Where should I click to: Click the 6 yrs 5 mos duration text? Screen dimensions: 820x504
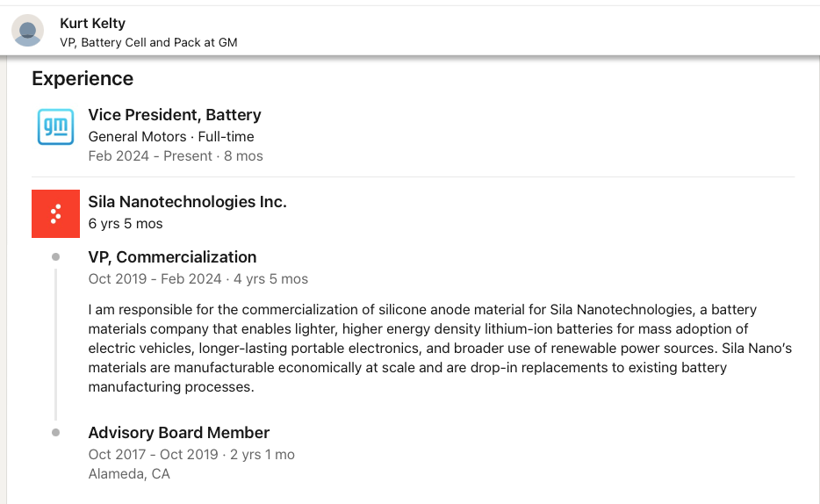(x=126, y=223)
